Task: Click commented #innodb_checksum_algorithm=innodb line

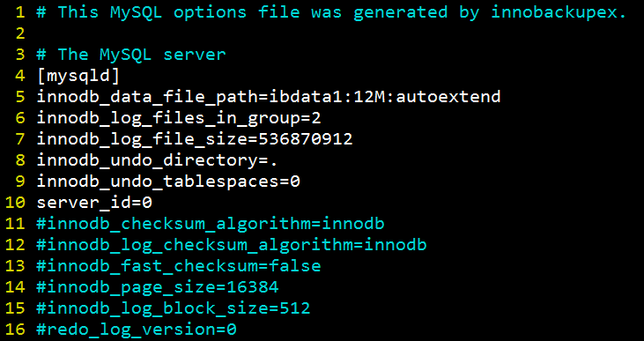Action: (x=211, y=224)
